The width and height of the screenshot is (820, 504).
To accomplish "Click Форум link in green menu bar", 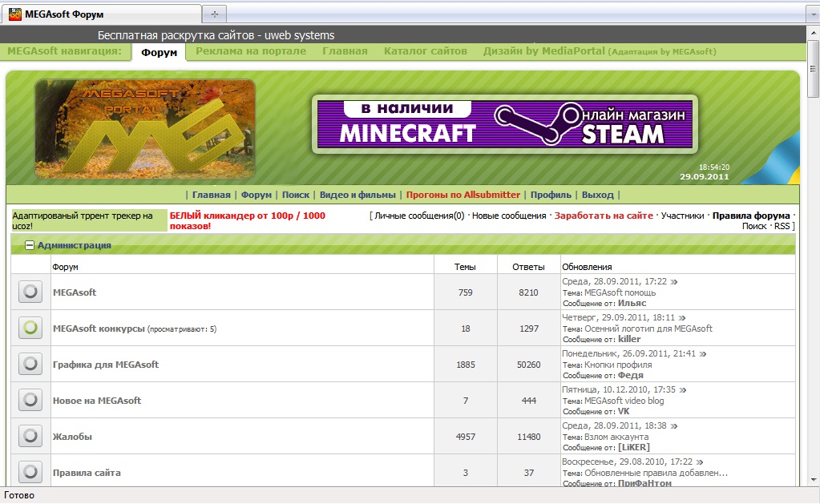I will pos(257,195).
